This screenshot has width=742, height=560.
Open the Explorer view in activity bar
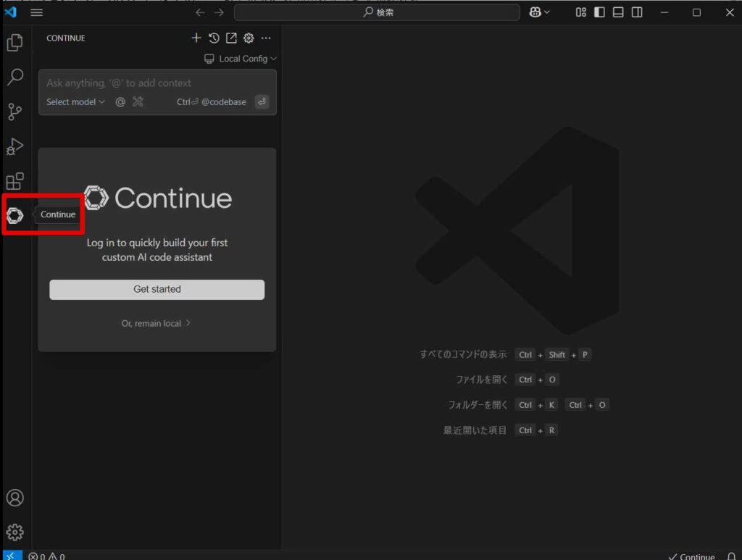(14, 43)
